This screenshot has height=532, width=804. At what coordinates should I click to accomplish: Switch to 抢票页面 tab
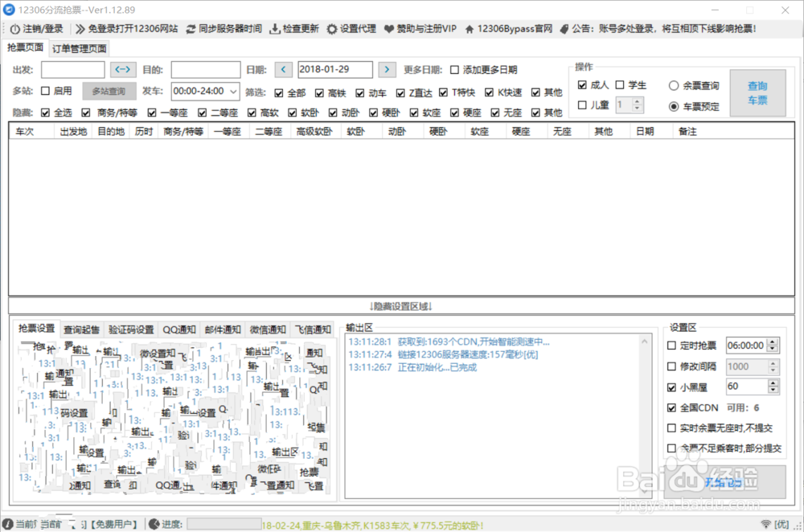click(25, 47)
